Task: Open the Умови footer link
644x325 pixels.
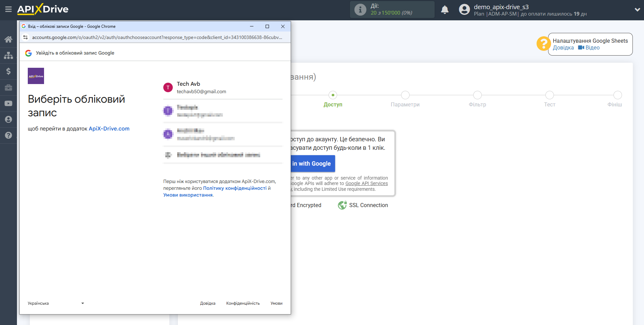Action: tap(276, 303)
